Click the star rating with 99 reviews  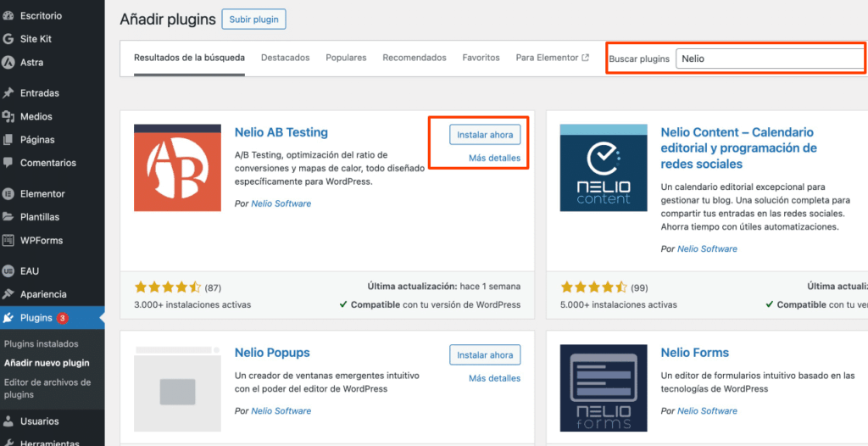pos(593,287)
